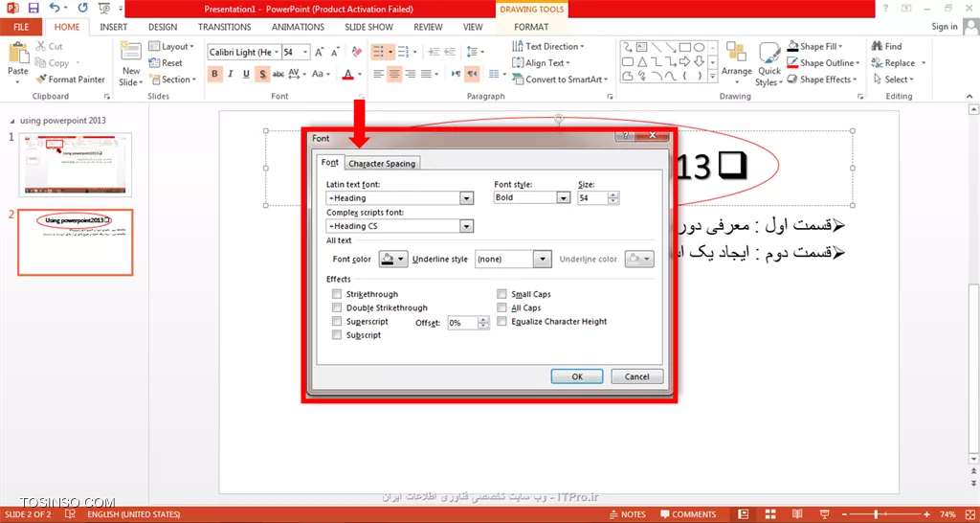The width and height of the screenshot is (980, 523).
Task: Increase font size with grow icon
Action: pos(320,53)
